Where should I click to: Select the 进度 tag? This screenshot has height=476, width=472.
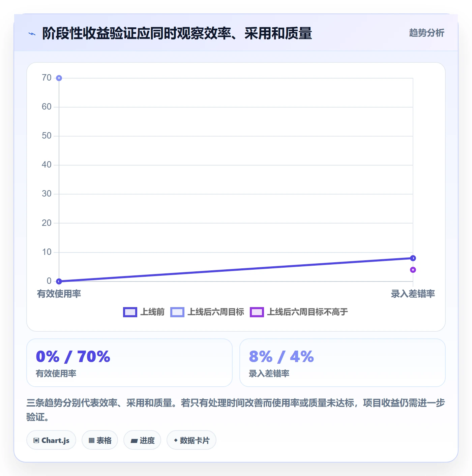click(142, 440)
